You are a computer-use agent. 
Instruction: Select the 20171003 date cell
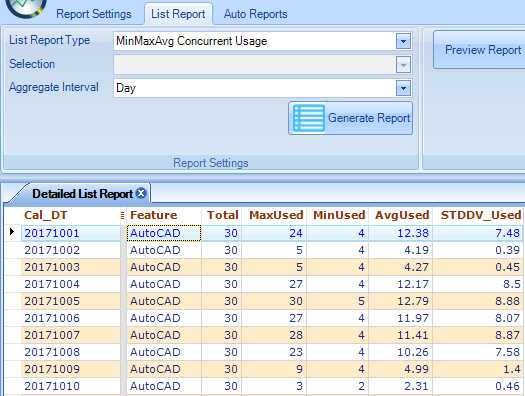click(71, 267)
